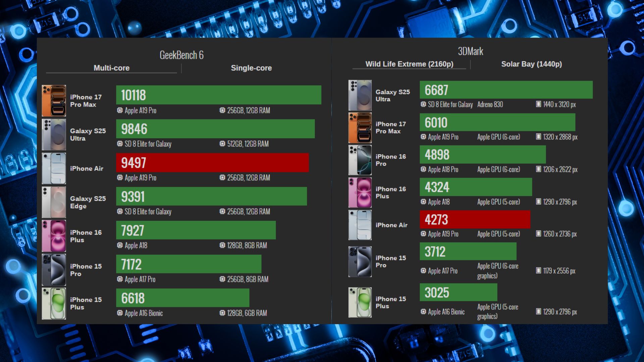Open iPhone Air thumbnail in GeekBench list
Screen dimensions: 644x362
(54, 168)
